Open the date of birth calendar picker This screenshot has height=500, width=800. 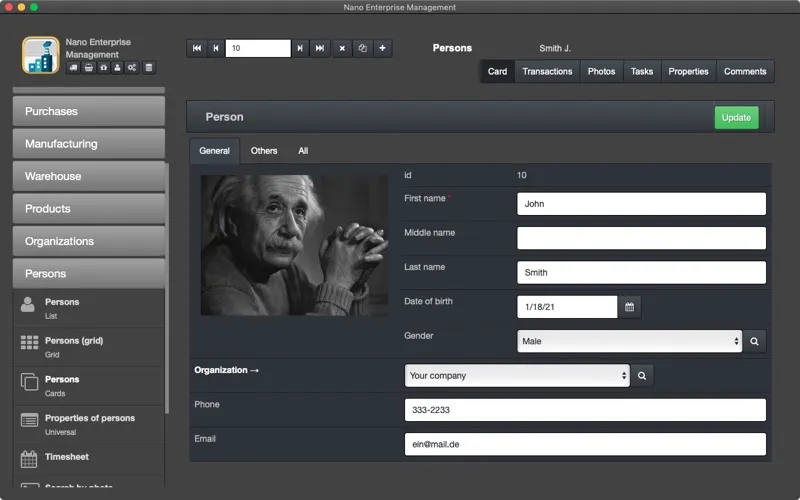[x=629, y=307]
